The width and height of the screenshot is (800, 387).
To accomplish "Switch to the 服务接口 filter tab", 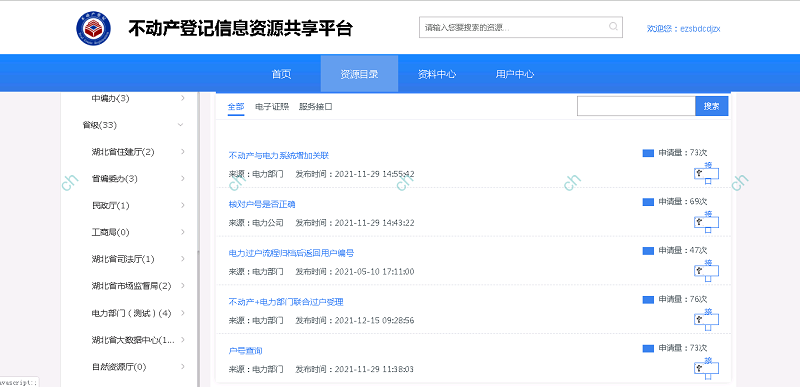I will (x=316, y=107).
